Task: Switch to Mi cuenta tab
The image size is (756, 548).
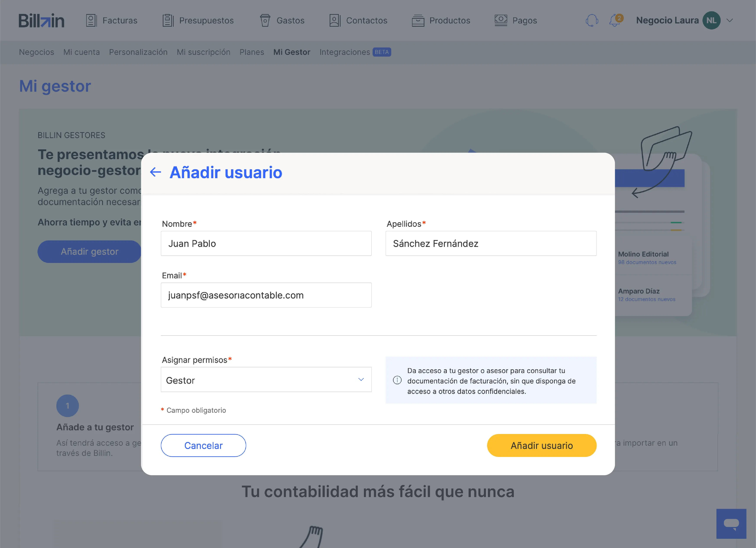Action: click(x=82, y=52)
